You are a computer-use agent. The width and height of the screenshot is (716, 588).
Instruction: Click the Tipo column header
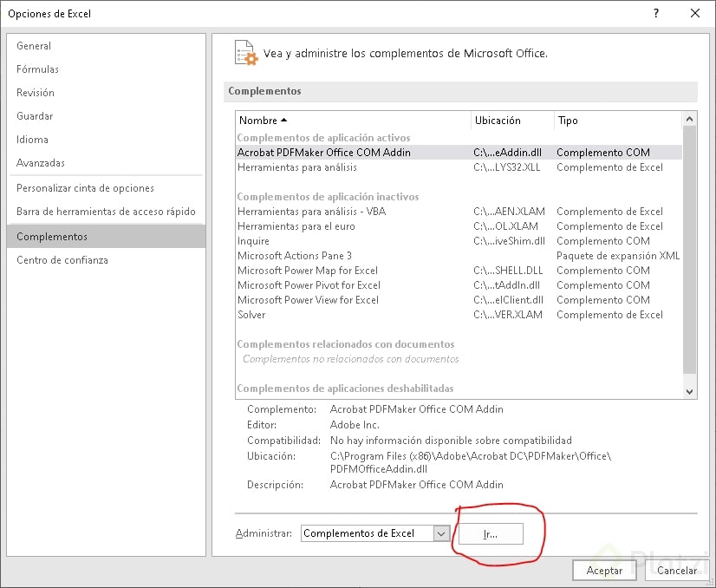pos(617,121)
